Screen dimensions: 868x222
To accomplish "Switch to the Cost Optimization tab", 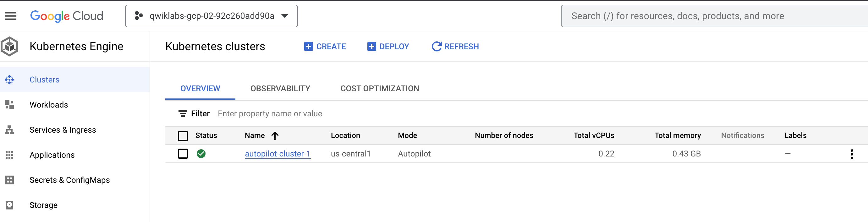I will click(380, 88).
